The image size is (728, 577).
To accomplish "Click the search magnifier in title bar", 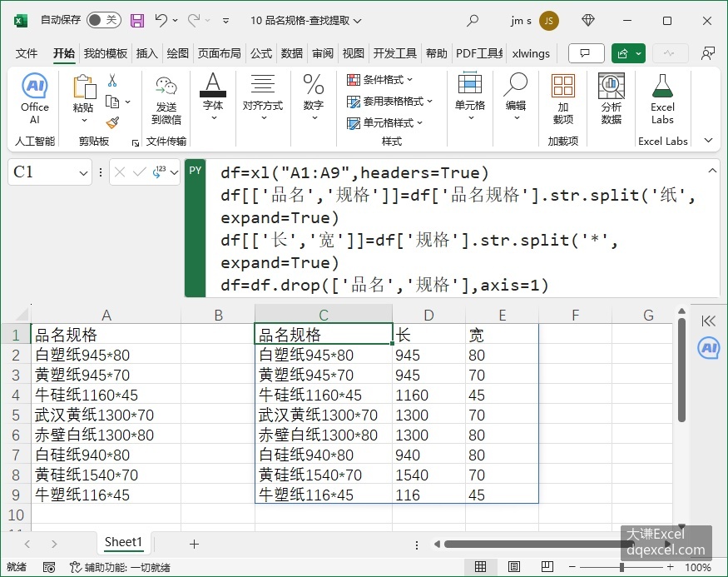I will [473, 21].
